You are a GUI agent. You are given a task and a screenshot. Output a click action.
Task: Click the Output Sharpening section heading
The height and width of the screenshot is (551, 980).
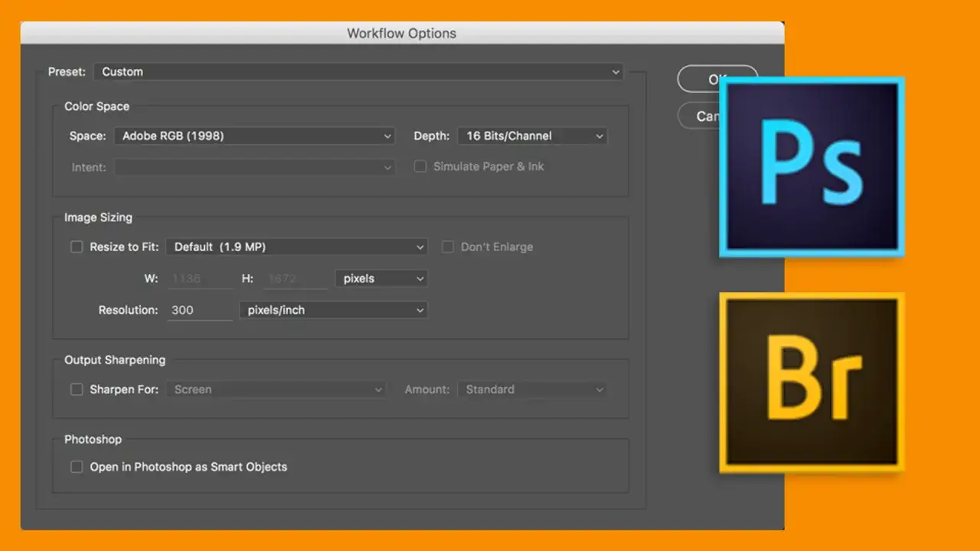point(115,360)
